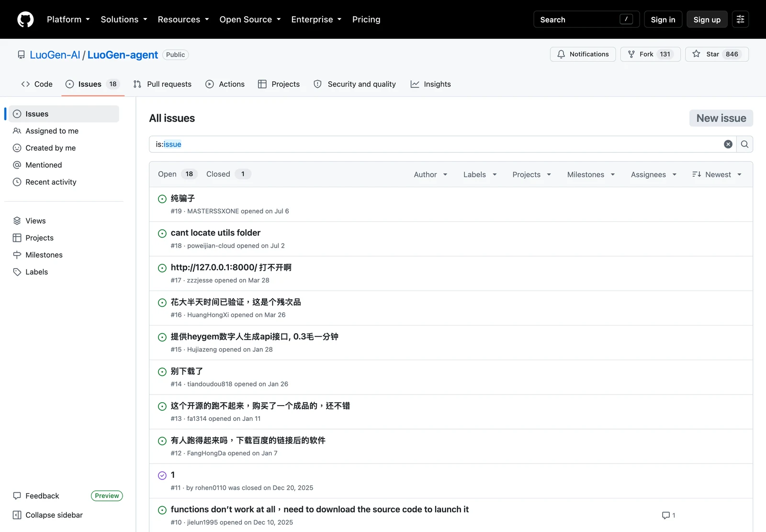Open the comment count on issue #10
The image size is (766, 532).
click(668, 515)
